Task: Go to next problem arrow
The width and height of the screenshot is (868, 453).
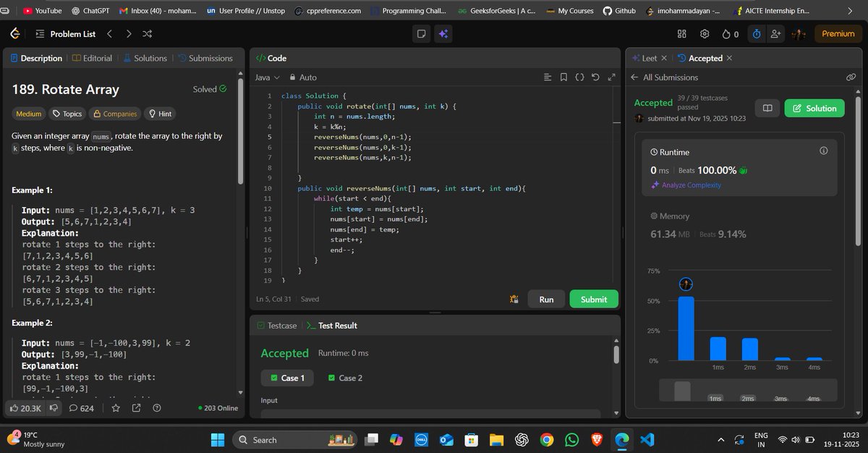Action: (128, 34)
